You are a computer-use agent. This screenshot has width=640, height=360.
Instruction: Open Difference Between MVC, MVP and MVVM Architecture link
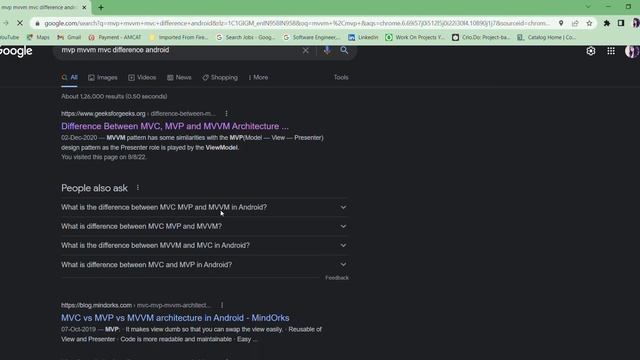[175, 126]
